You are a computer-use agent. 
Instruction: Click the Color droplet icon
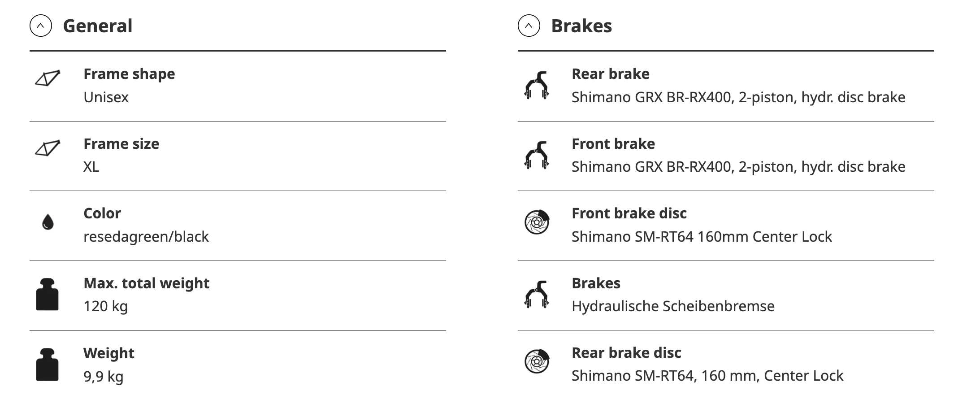point(48,222)
